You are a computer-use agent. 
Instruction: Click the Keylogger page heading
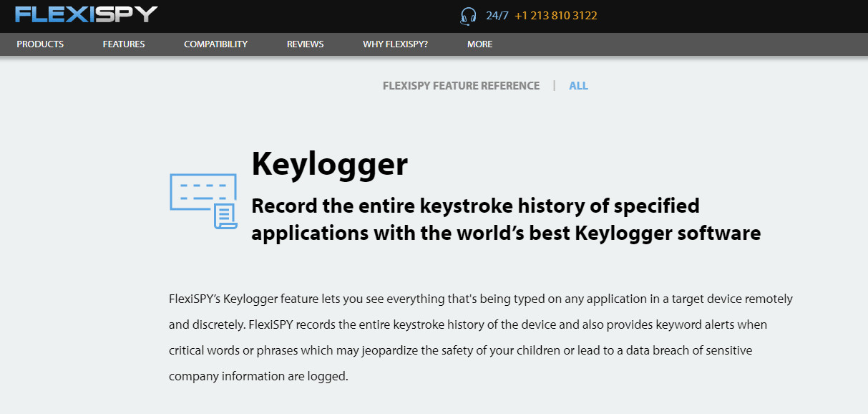click(329, 164)
